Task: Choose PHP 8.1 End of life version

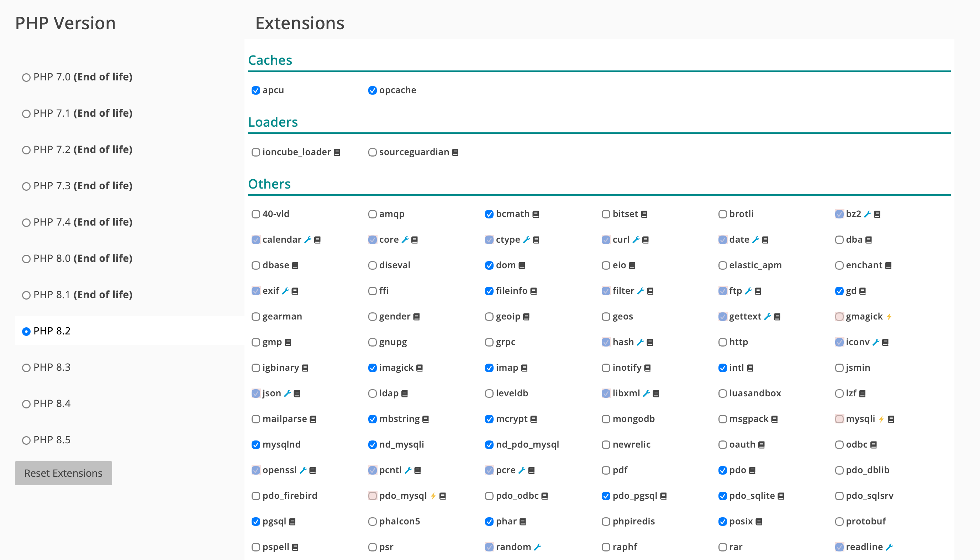Action: (26, 295)
